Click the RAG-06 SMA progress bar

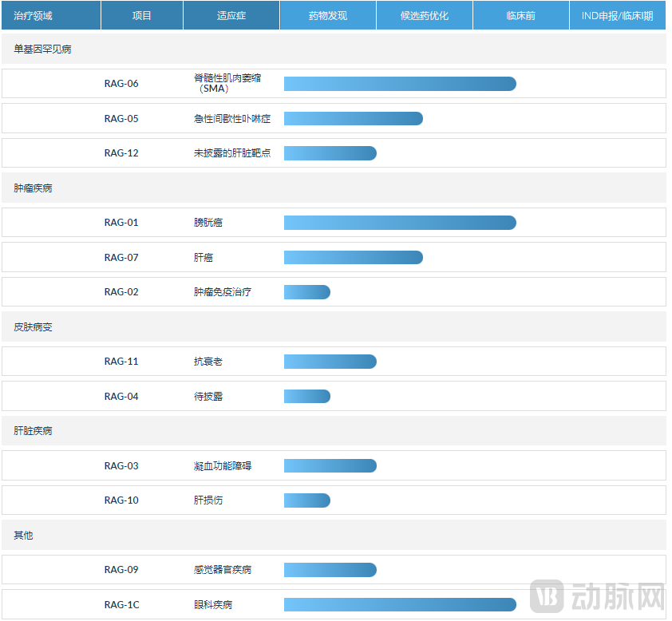(x=400, y=84)
